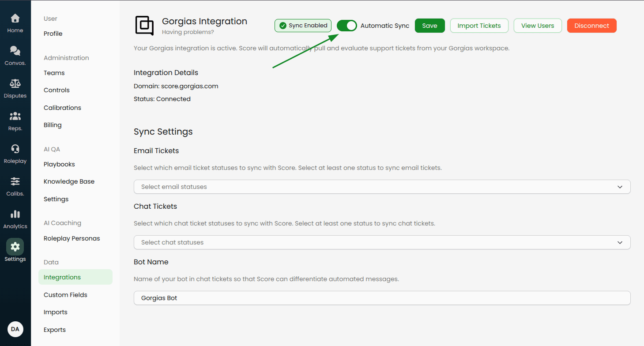Screen dimensions: 644x346
Task: Open Calibrations settings page
Action: 62,108
